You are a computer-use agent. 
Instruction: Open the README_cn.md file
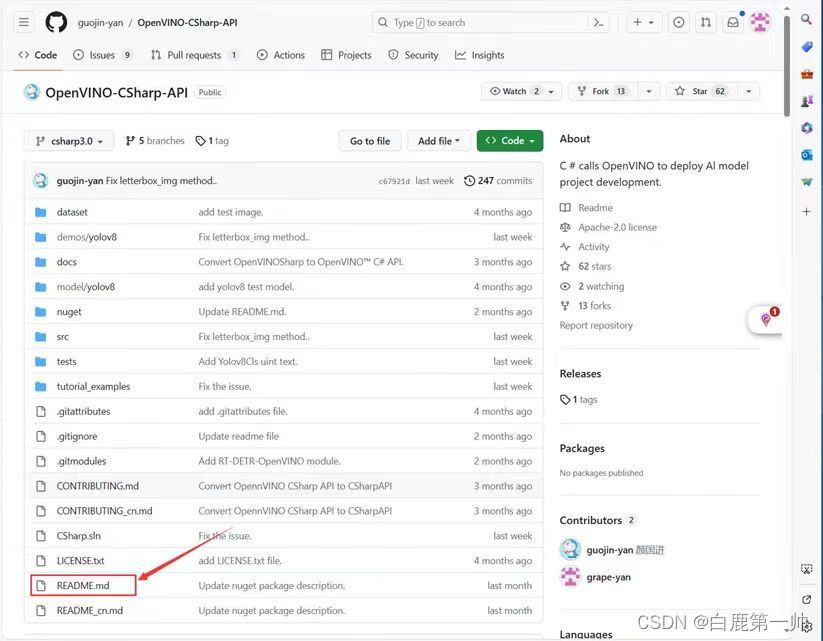click(x=90, y=611)
